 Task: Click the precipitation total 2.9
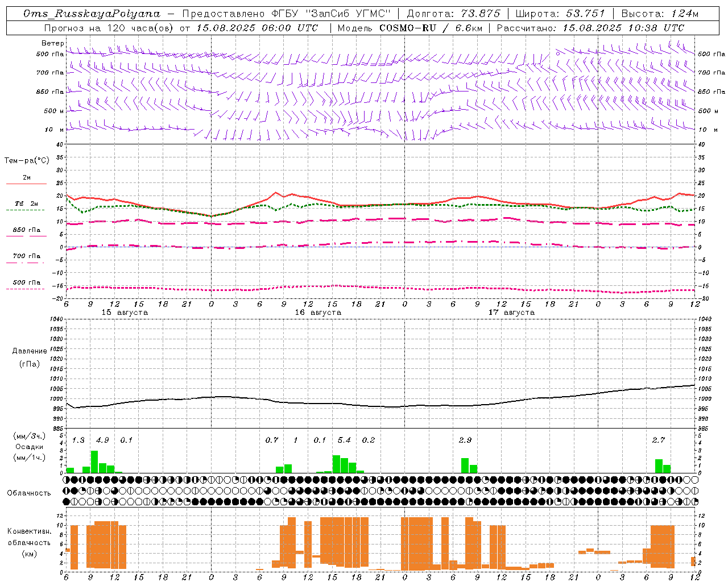[465, 440]
